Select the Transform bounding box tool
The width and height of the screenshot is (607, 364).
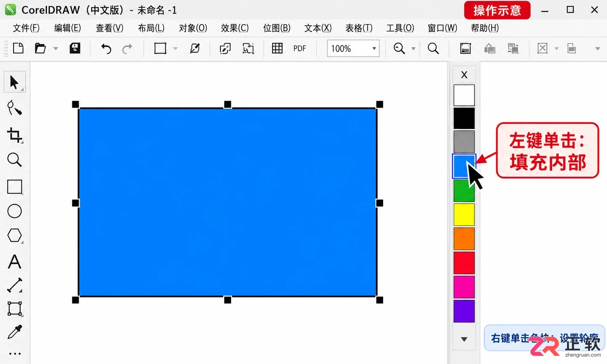(x=15, y=309)
